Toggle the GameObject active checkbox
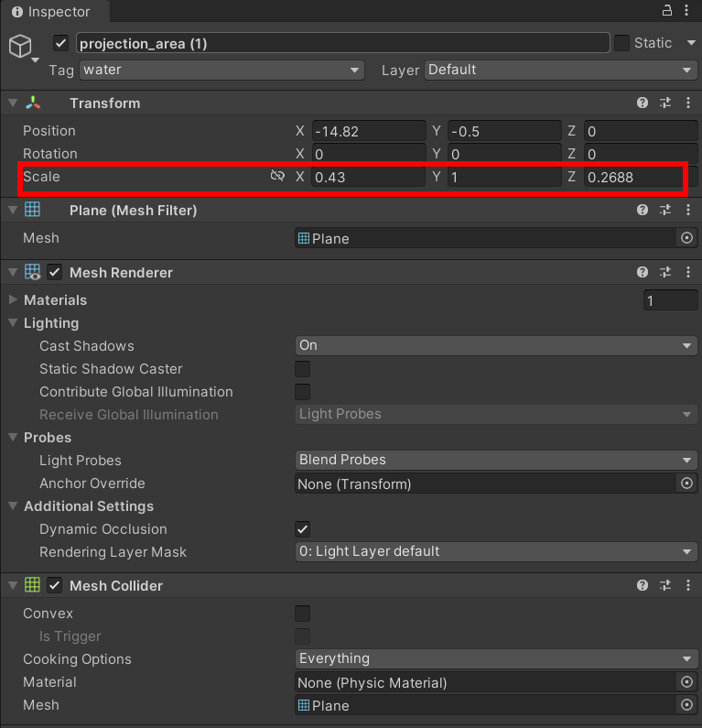The width and height of the screenshot is (702, 728). coord(60,44)
